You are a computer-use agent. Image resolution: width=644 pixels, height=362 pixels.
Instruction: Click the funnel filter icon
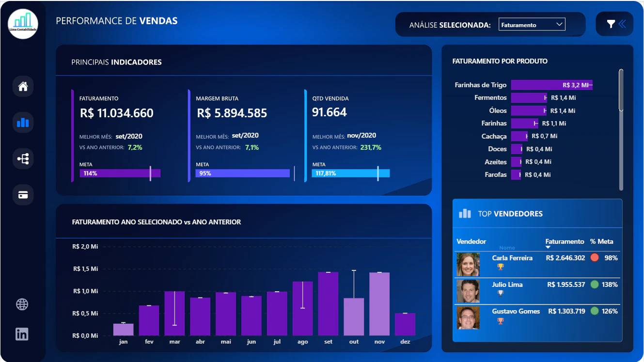coord(611,24)
